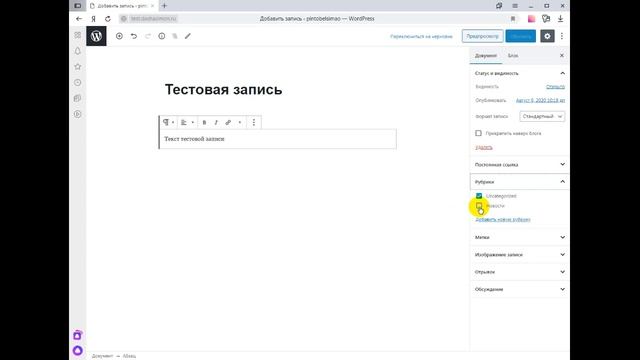Select Документ in the bottom breadcrumb
This screenshot has width=640, height=360.
click(102, 356)
